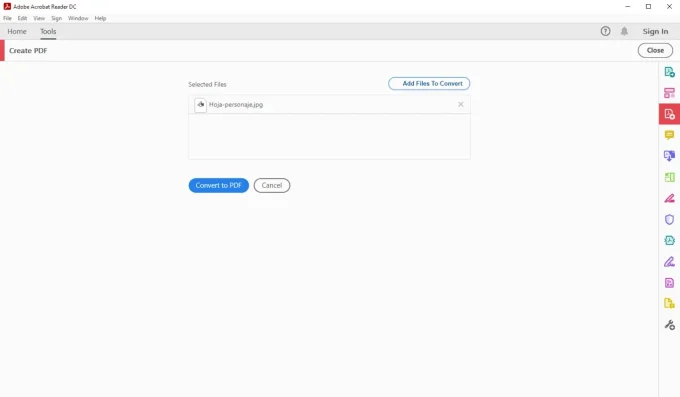Click the notifications bell icon
The image size is (680, 397).
624,31
